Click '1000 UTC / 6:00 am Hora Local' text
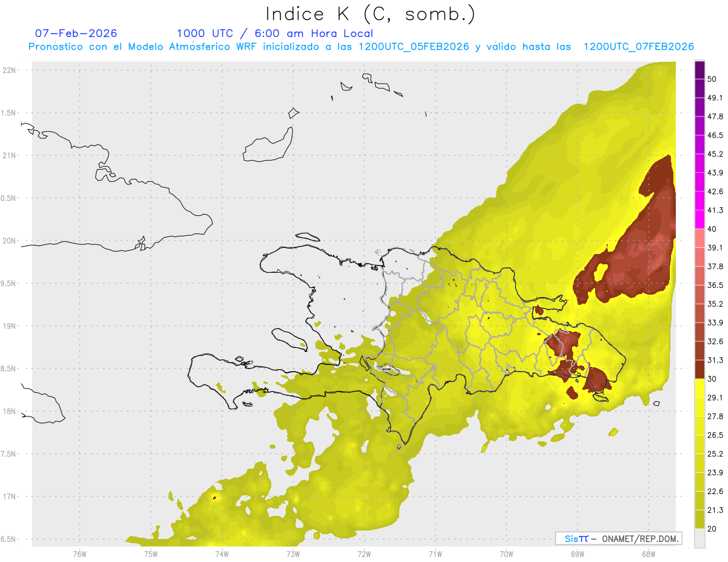This screenshot has height=562, width=728. [275, 34]
